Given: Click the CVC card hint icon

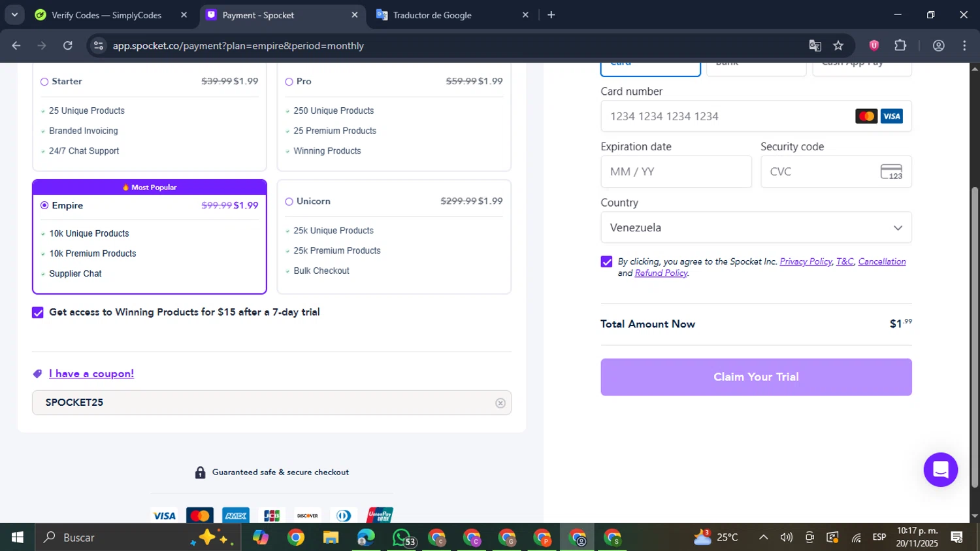Looking at the screenshot, I should pos(891,172).
